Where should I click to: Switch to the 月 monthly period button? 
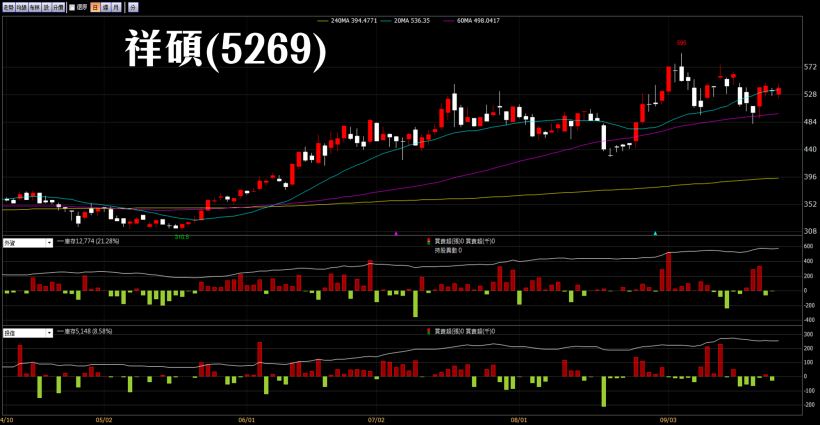pos(117,7)
